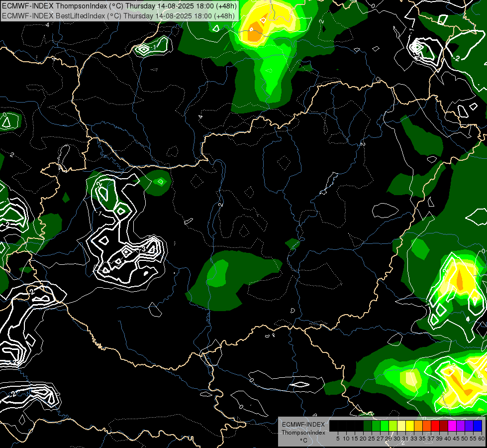Screen dimensions: 487x448
Task: Click the legend title 'ECMWF-INDEX'
Action: coord(303,425)
